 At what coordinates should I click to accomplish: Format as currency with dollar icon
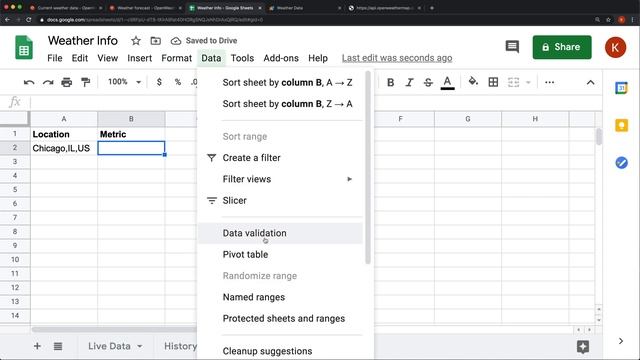tap(159, 82)
